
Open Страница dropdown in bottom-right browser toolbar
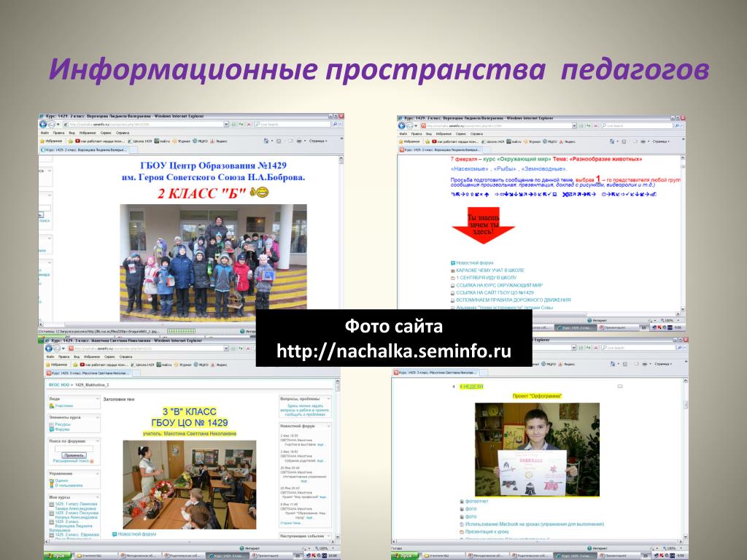663,364
